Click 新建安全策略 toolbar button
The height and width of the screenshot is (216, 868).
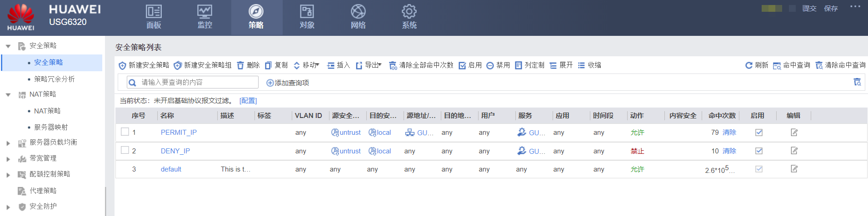point(144,65)
